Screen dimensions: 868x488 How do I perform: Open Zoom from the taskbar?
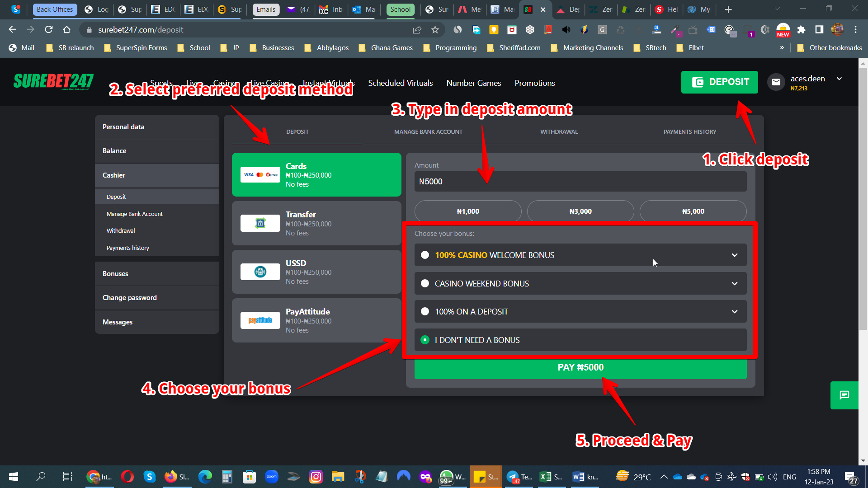pos(271,477)
